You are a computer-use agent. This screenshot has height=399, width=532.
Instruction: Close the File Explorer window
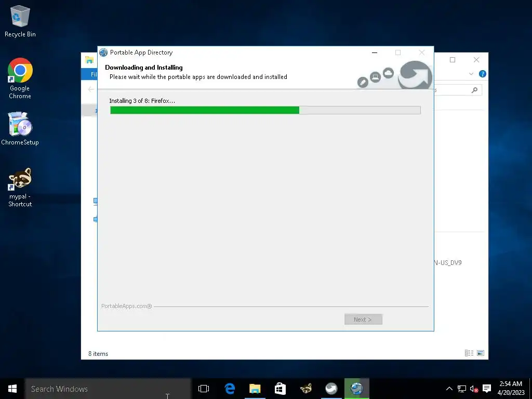pyautogui.click(x=476, y=60)
